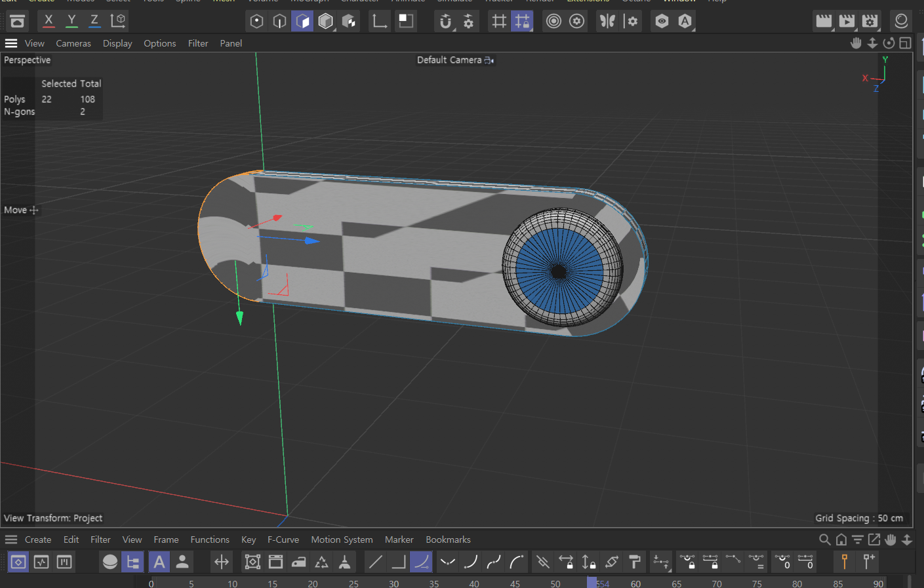This screenshot has width=924, height=588.
Task: Open the viewport View menu
Action: [34, 43]
